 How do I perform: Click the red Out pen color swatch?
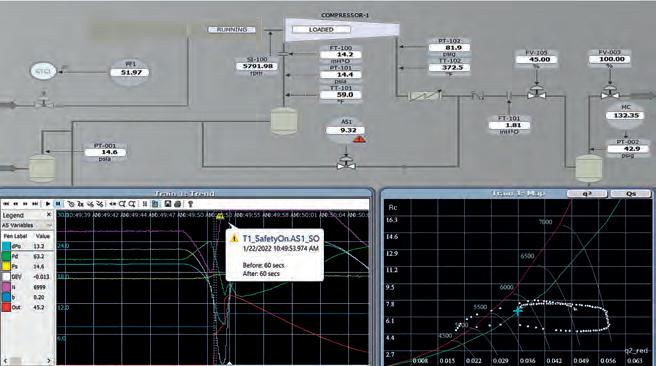[x=6, y=307]
